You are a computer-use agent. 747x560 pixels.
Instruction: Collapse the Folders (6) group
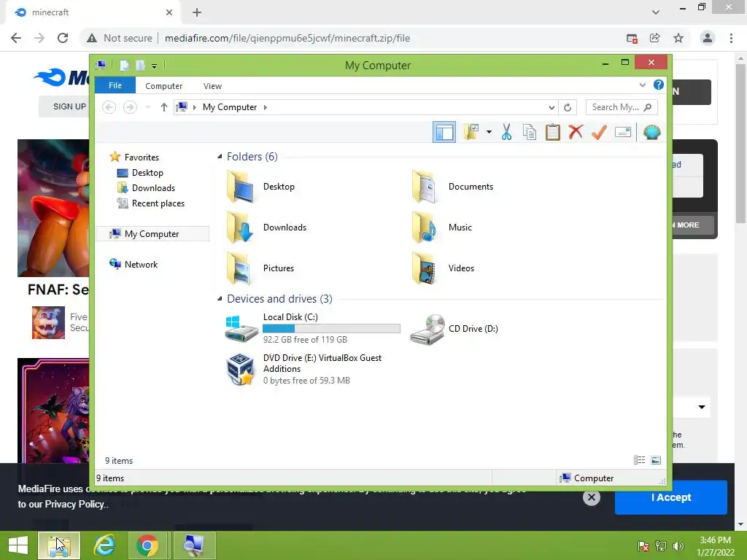point(220,157)
